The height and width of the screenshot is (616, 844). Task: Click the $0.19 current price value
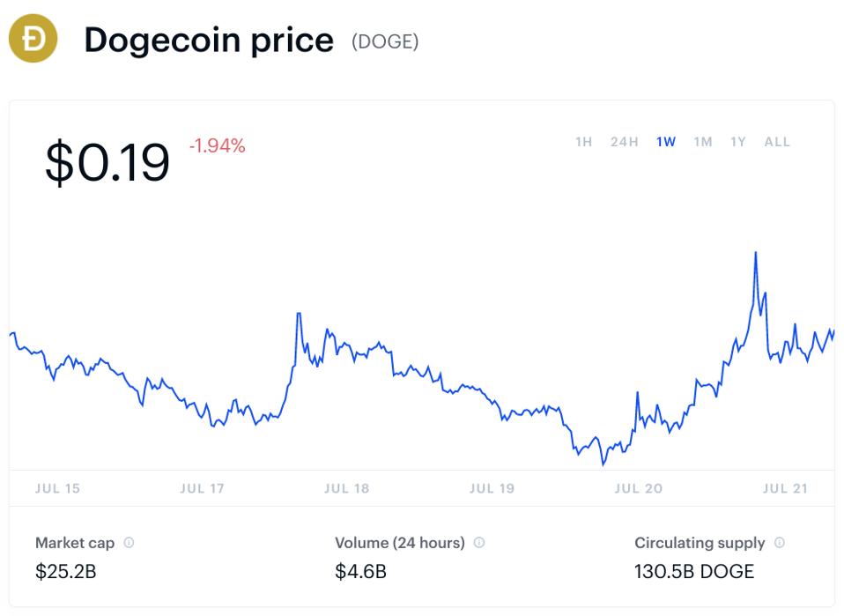(107, 162)
